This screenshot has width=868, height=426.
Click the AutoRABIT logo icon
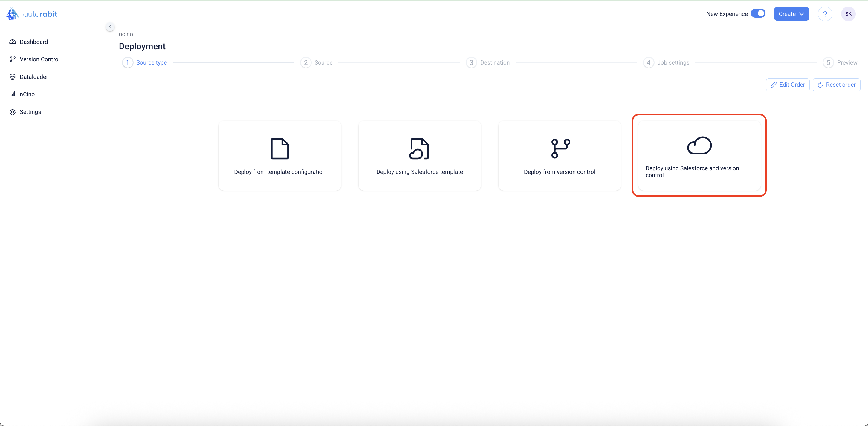coord(12,14)
